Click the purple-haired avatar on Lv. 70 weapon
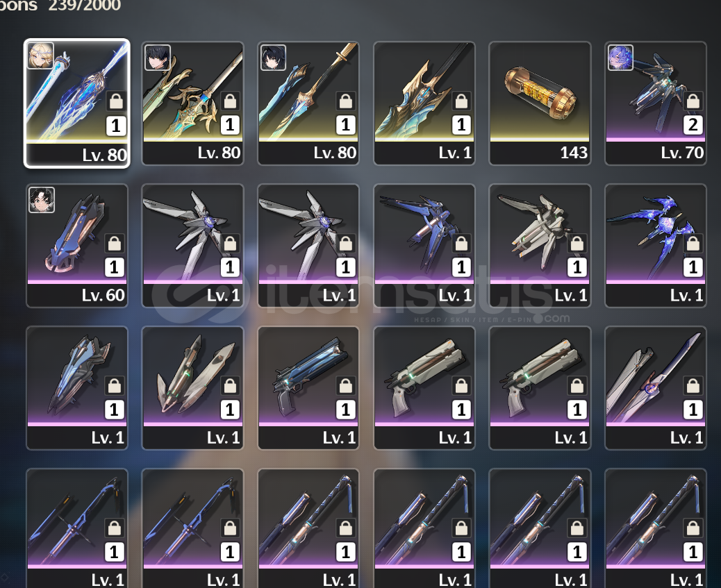721x588 pixels. (x=620, y=58)
